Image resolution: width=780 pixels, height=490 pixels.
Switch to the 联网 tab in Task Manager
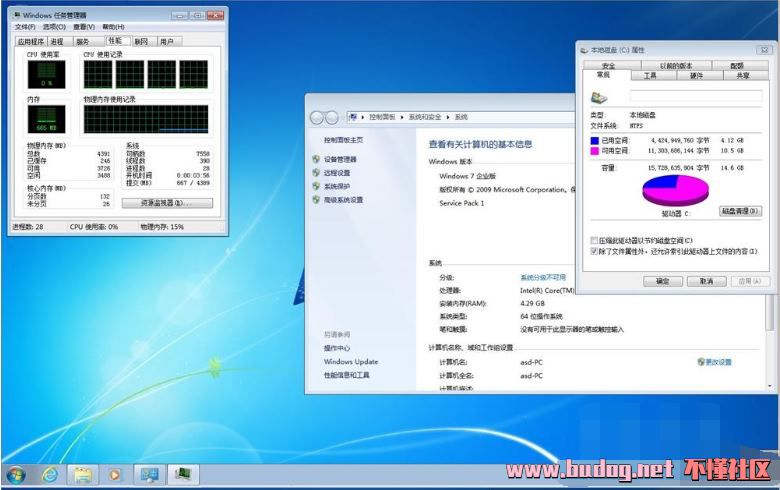click(141, 42)
